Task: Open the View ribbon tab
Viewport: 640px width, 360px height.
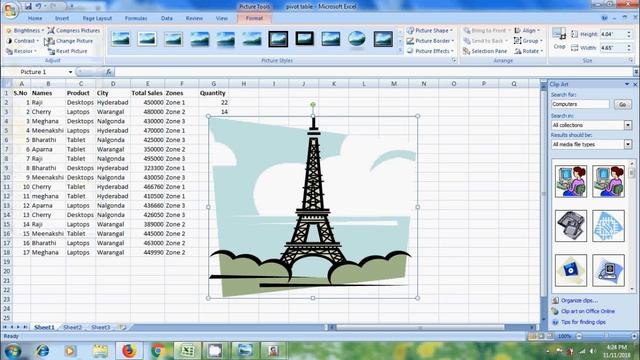Action: point(222,18)
